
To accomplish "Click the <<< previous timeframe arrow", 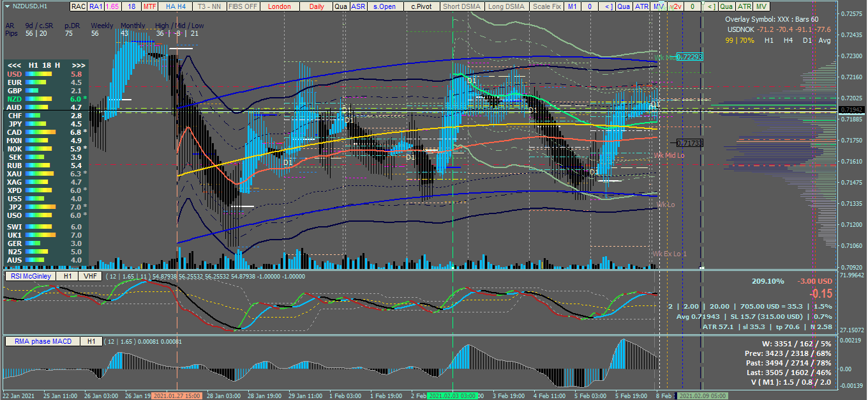I will (x=14, y=65).
